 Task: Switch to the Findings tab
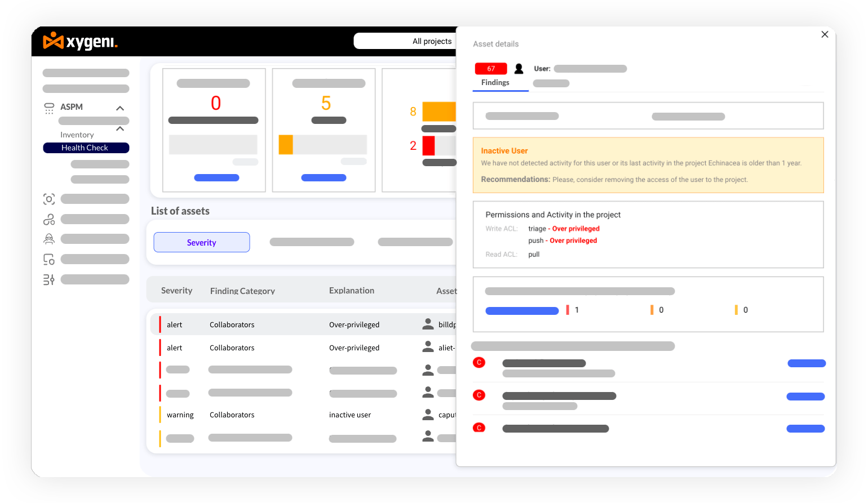(x=495, y=82)
